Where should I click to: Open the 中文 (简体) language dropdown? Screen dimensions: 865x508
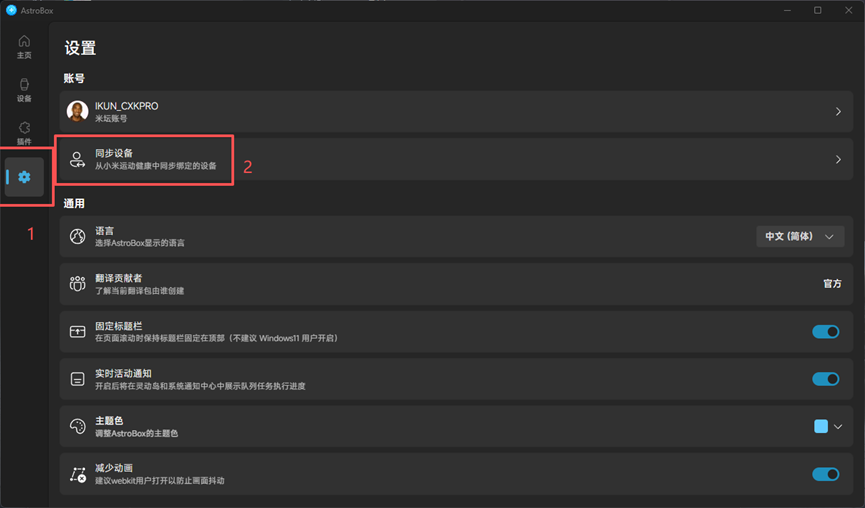coord(799,237)
